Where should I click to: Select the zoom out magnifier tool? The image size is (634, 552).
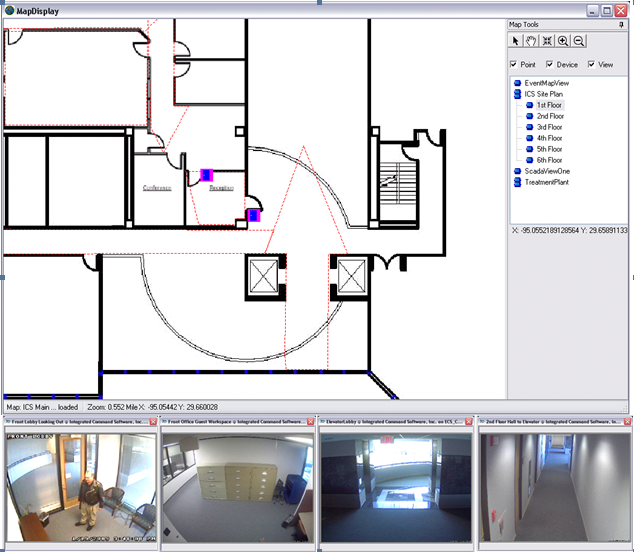tap(579, 41)
